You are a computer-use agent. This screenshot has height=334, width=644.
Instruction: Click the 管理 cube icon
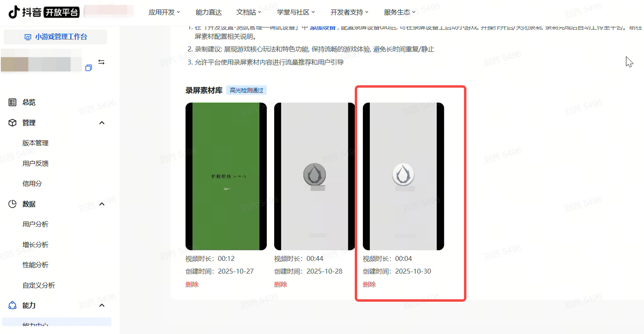click(x=12, y=123)
